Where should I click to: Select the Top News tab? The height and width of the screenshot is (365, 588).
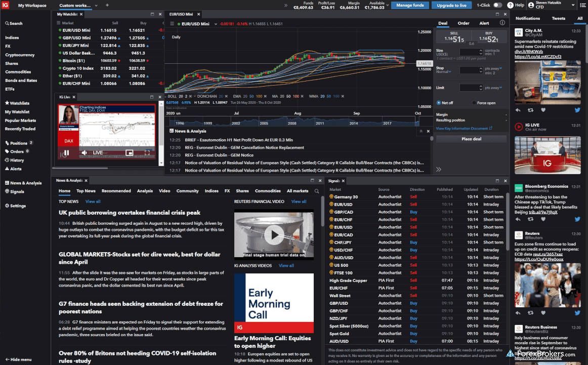86,191
